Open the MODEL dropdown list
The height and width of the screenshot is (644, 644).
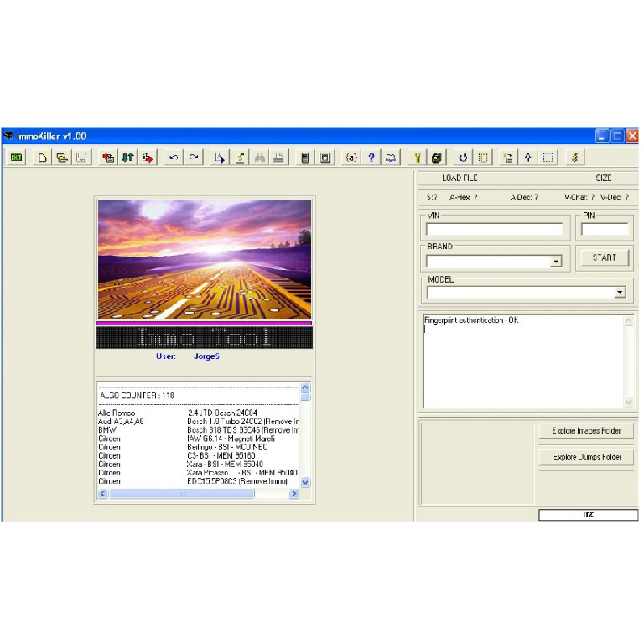(620, 293)
